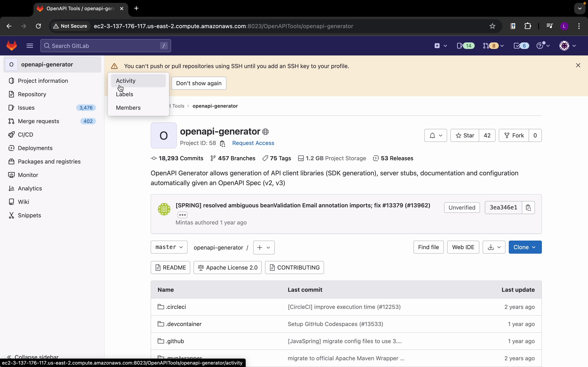Select Labels in the flyout menu
This screenshot has width=588, height=367.
point(125,94)
